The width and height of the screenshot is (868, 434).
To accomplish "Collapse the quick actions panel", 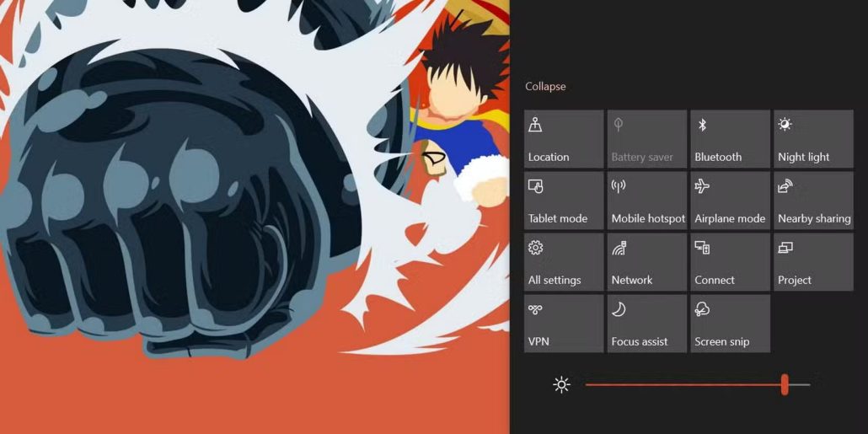I will coord(545,87).
